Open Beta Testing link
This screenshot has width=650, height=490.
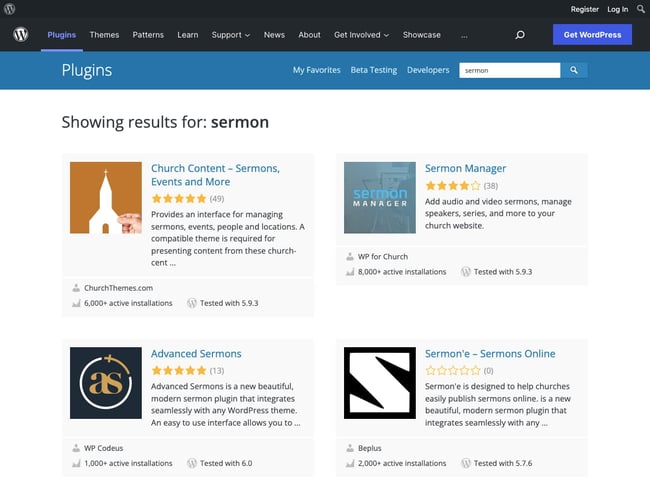point(374,70)
